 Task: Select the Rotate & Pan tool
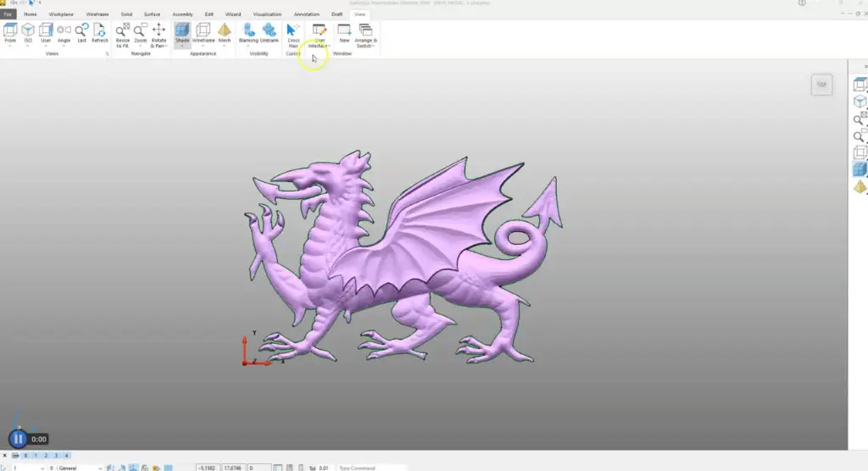pyautogui.click(x=159, y=36)
